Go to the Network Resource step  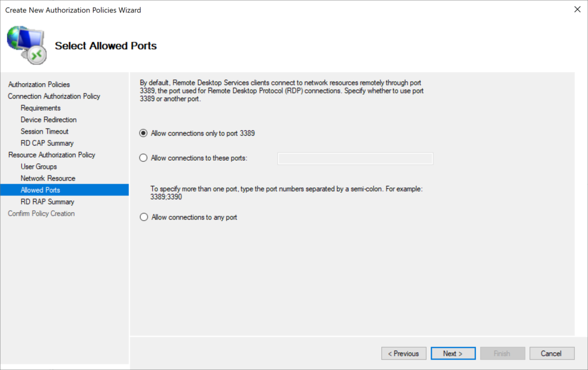(48, 178)
